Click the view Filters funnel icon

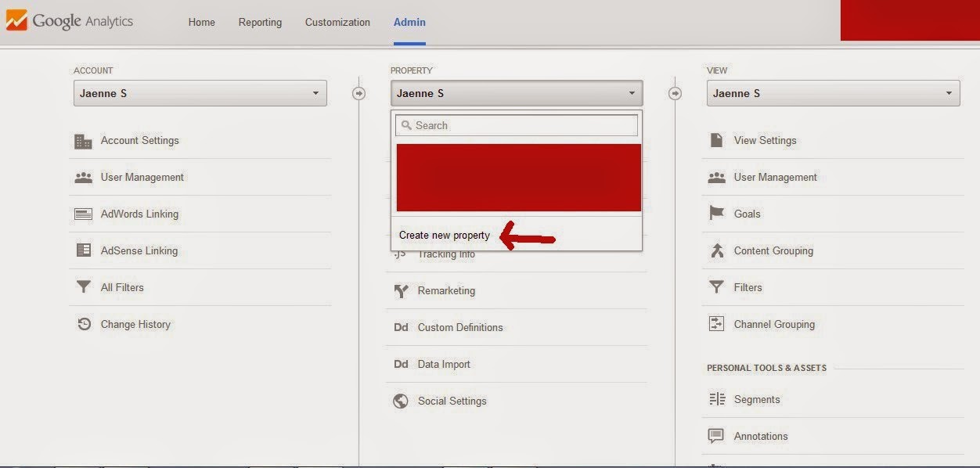(716, 287)
